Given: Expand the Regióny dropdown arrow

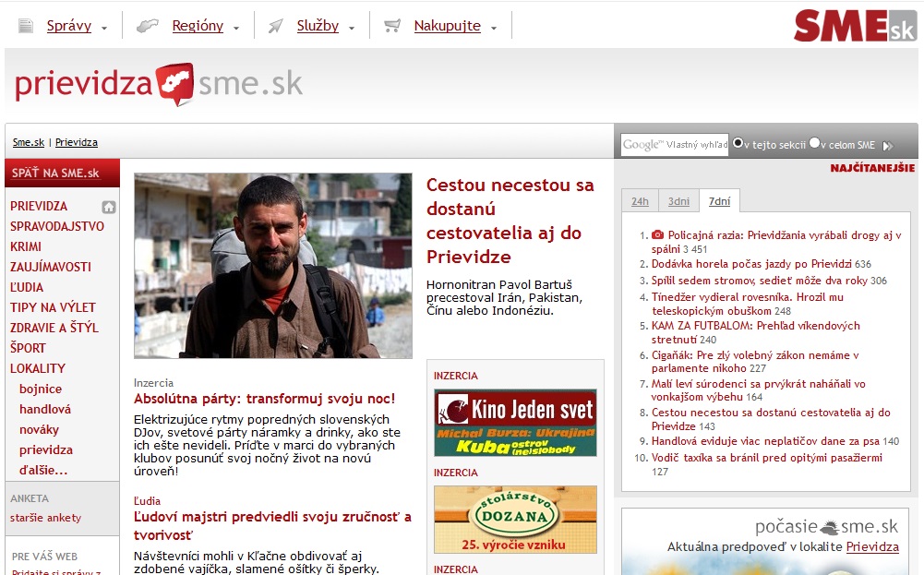Looking at the screenshot, I should [236, 29].
